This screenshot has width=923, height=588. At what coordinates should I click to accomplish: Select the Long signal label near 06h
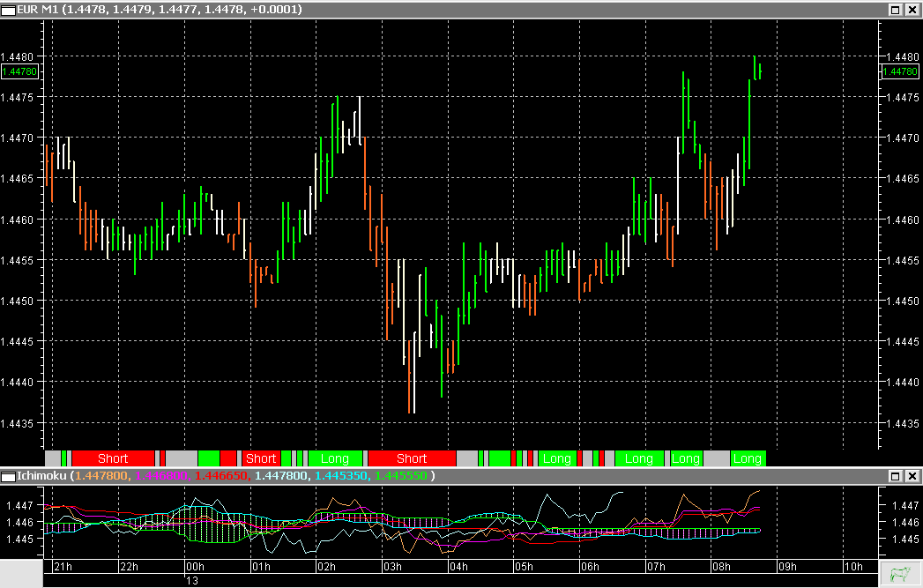556,458
